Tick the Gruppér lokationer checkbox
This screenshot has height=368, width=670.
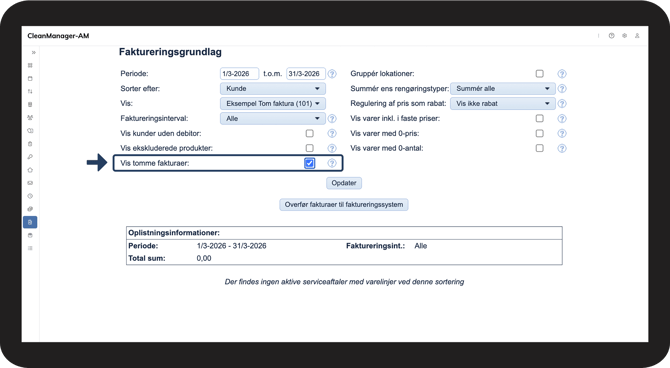click(x=540, y=74)
